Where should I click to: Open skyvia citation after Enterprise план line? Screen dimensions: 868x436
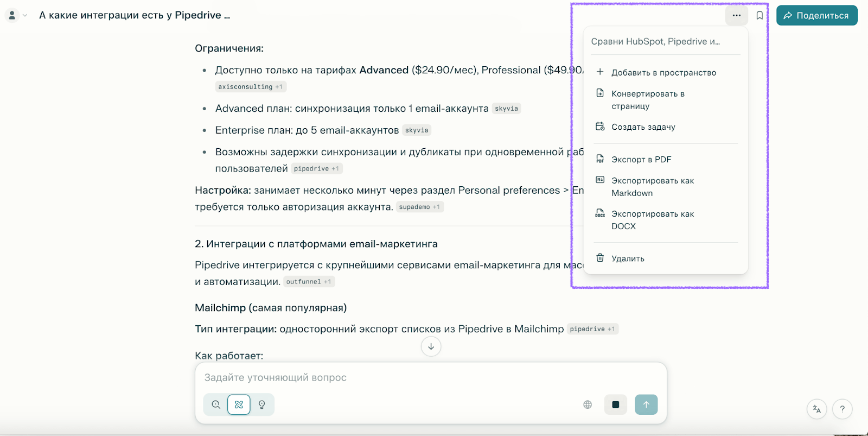417,130
